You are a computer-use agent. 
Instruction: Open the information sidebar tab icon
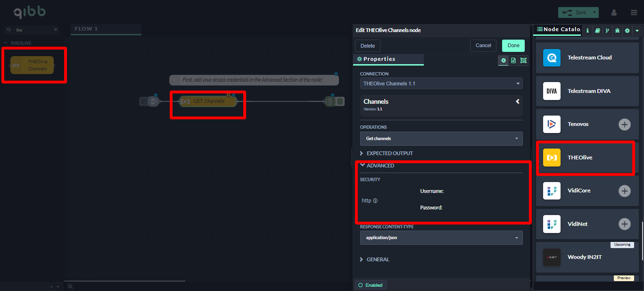pyautogui.click(x=587, y=31)
